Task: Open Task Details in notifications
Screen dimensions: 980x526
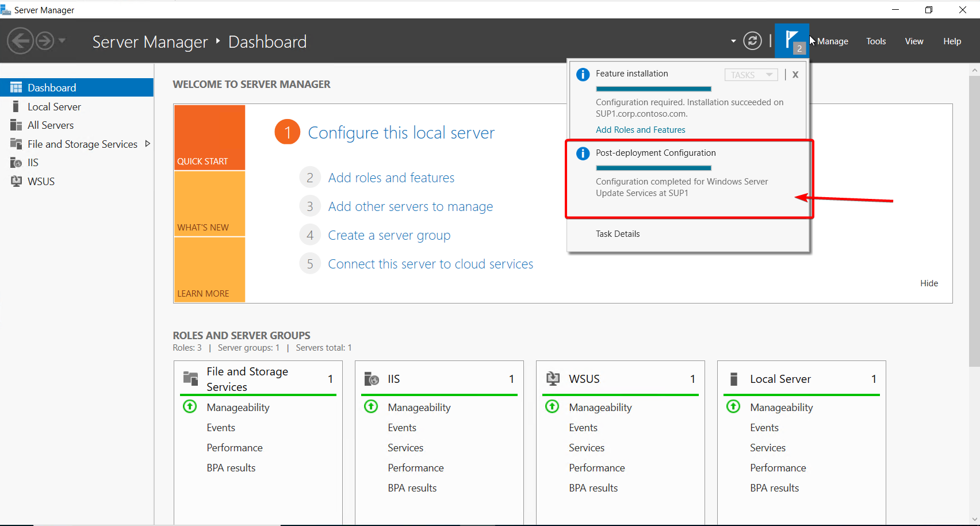Action: (x=618, y=234)
